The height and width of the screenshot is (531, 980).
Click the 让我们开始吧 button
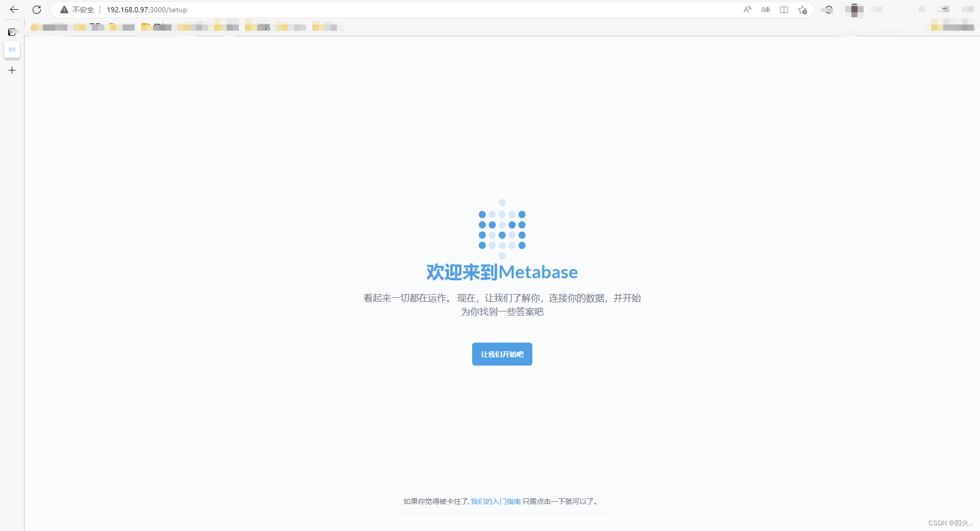tap(502, 354)
